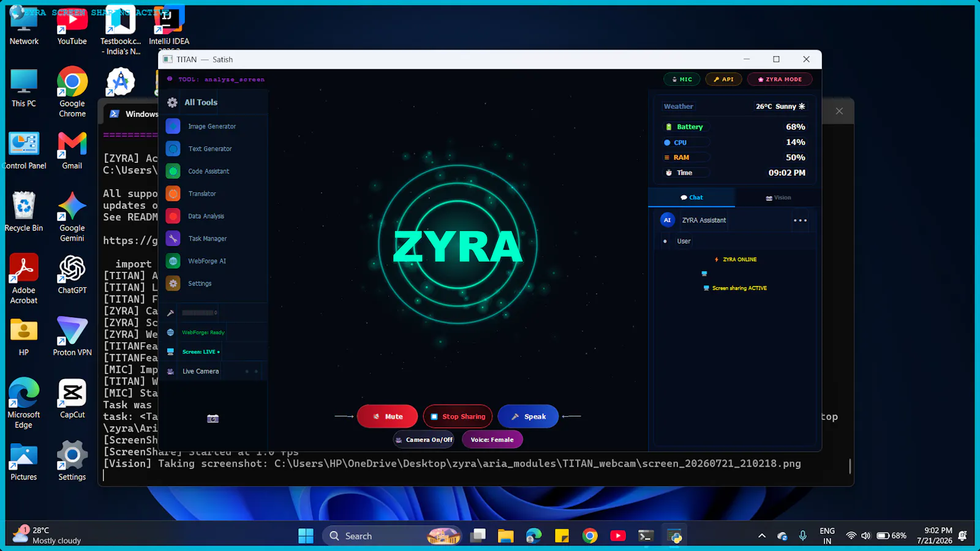Click the User row in chat

(x=734, y=241)
